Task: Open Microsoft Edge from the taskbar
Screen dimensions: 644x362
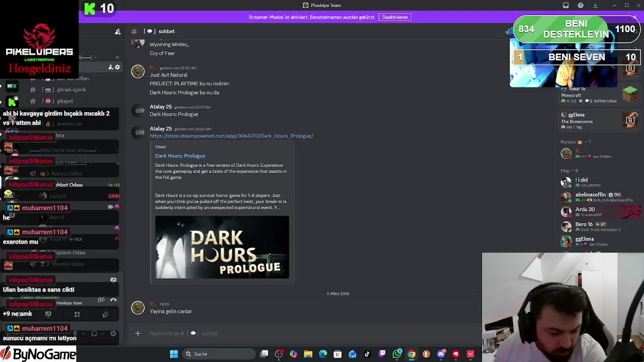Action: 323,354
